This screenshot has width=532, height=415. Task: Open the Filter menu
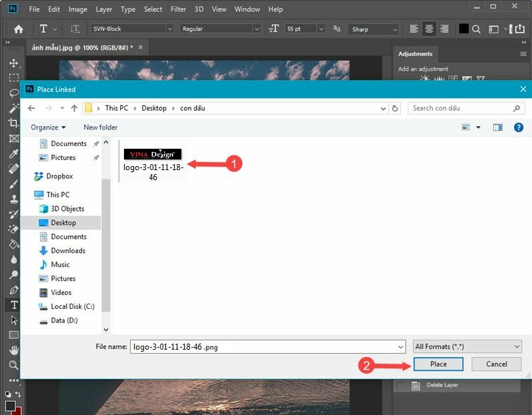pyautogui.click(x=178, y=9)
